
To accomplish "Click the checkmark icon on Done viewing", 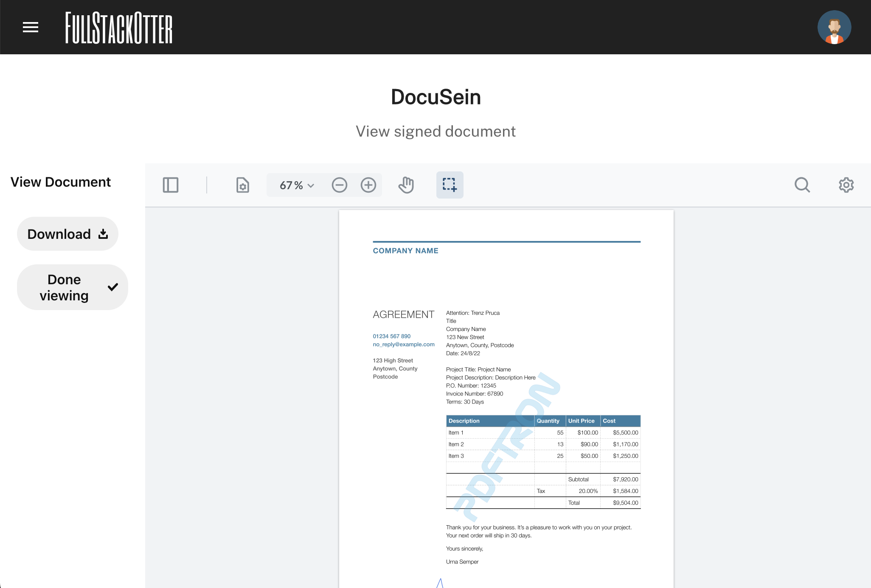I will pos(112,287).
